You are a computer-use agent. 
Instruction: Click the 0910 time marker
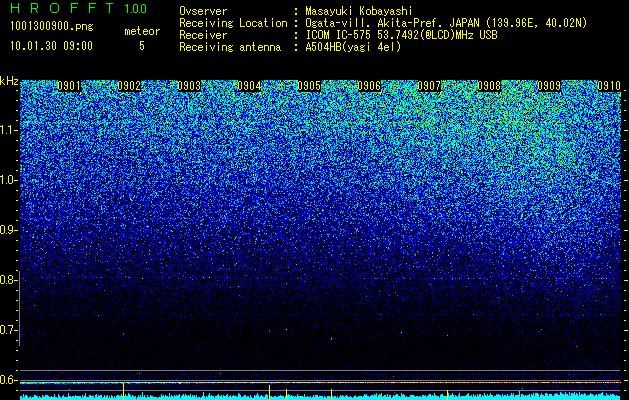click(609, 86)
